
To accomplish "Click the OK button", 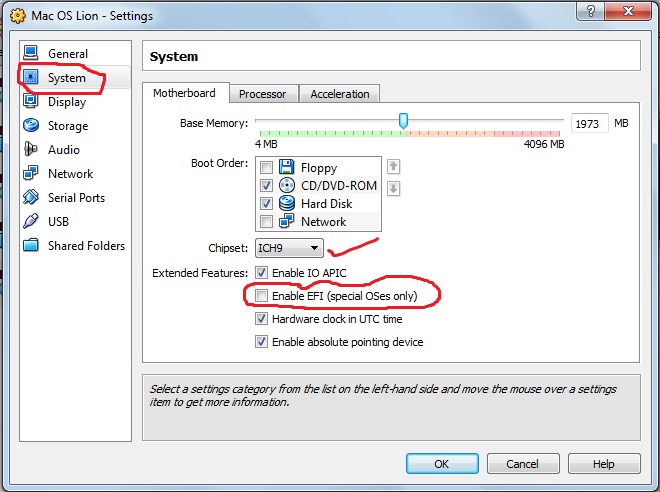I will point(442,464).
